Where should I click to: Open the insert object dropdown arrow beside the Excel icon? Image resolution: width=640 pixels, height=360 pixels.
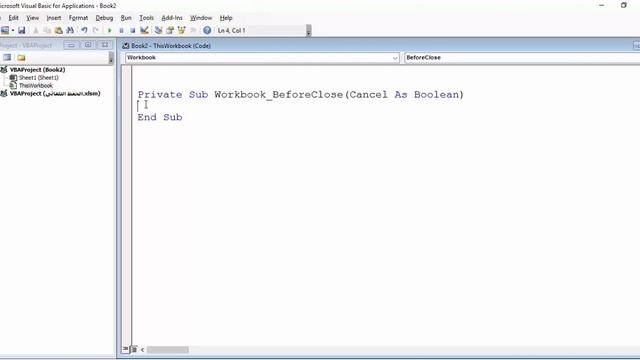pyautogui.click(x=13, y=30)
